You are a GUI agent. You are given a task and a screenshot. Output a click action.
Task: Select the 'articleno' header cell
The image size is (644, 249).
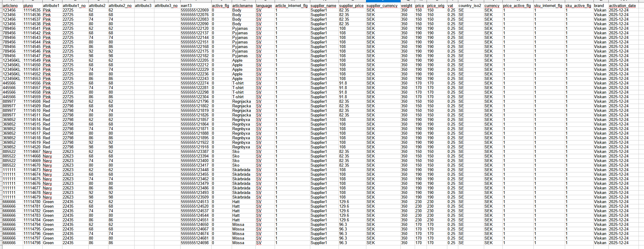[10, 6]
